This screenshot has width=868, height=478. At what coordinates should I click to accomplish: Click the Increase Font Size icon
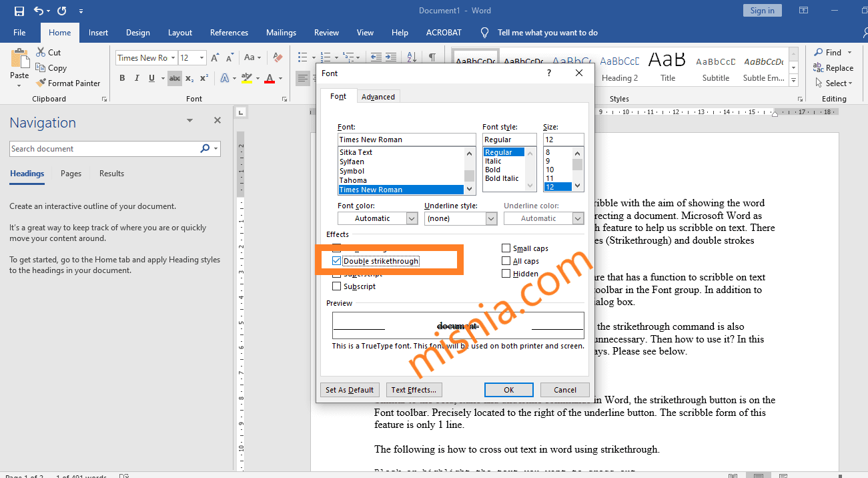tap(215, 57)
